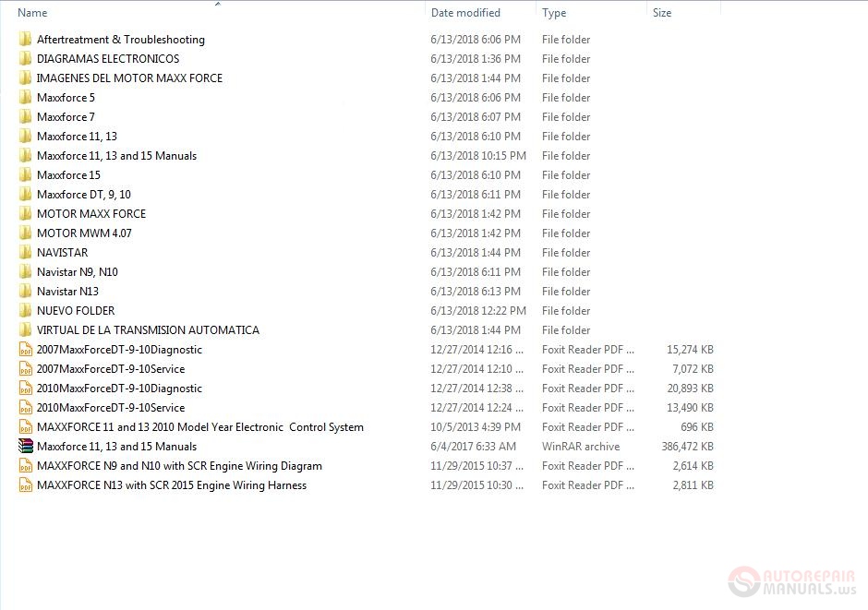Select the Maxxforce 7 folder icon

26,116
